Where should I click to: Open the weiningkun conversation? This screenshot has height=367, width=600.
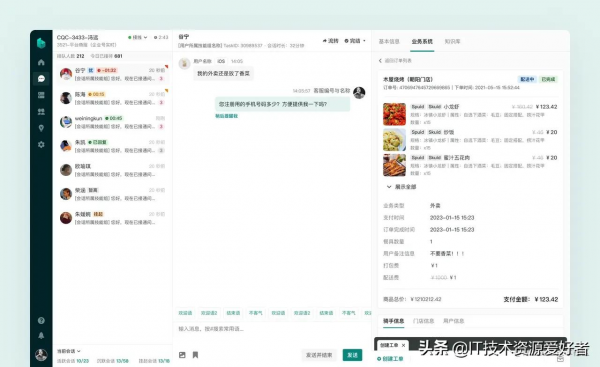(x=112, y=122)
